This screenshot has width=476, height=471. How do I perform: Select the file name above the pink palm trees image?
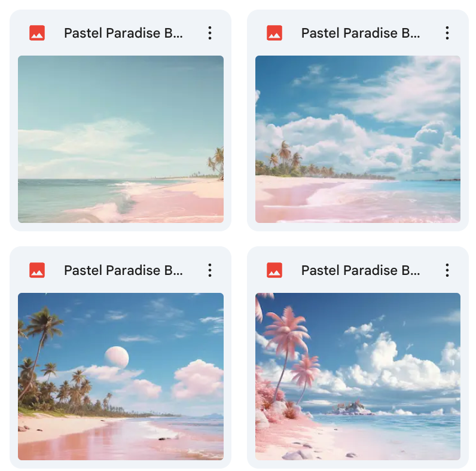tap(361, 270)
